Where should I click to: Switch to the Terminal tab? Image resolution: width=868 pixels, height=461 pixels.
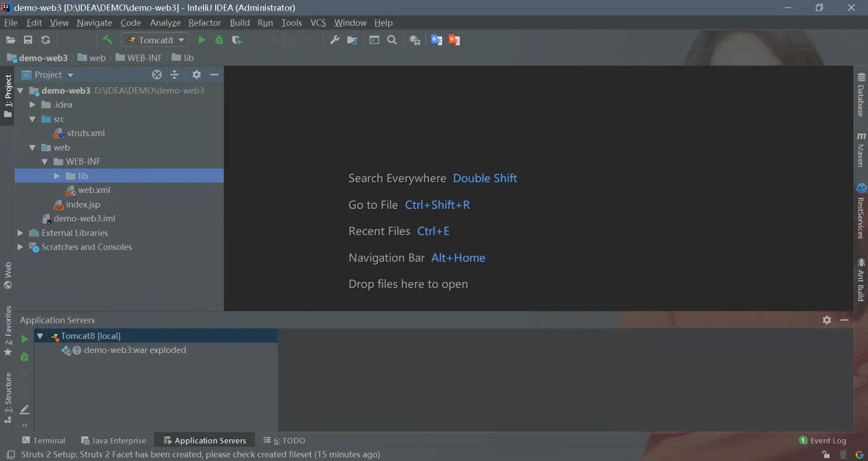coord(43,441)
